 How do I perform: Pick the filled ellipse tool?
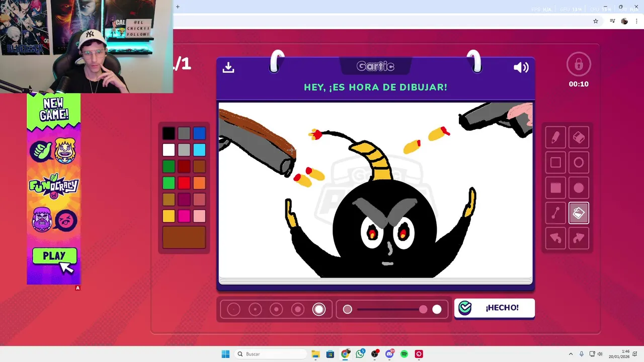tap(579, 188)
